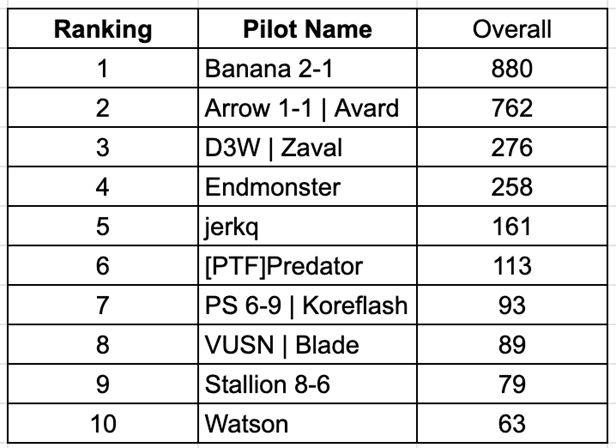Select the overall score 161 cell
The image size is (616, 448).
tap(512, 227)
